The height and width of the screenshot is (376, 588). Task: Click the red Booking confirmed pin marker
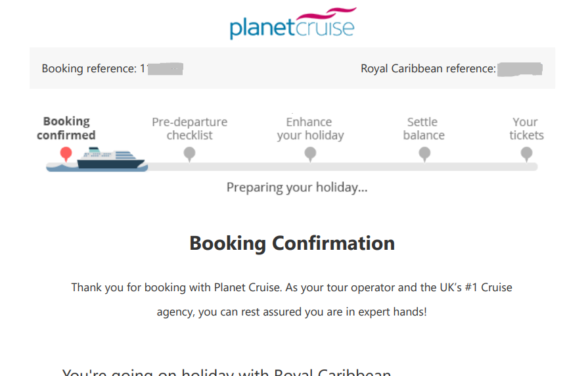coord(66,154)
